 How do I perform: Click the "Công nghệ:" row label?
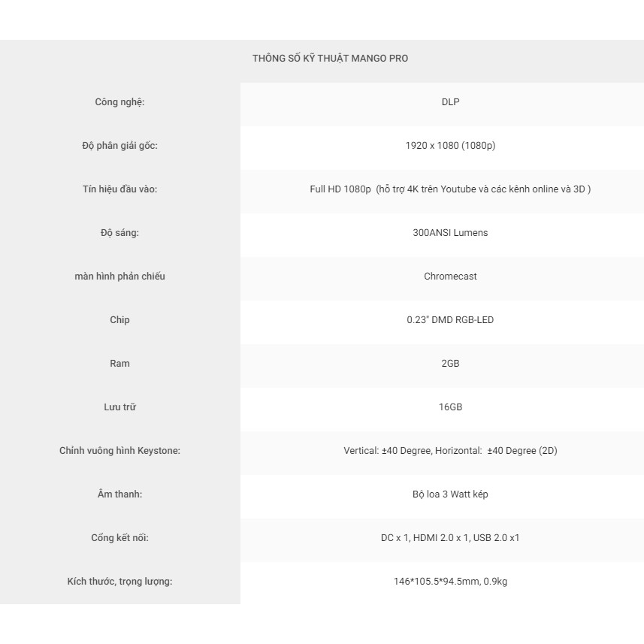pyautogui.click(x=119, y=102)
